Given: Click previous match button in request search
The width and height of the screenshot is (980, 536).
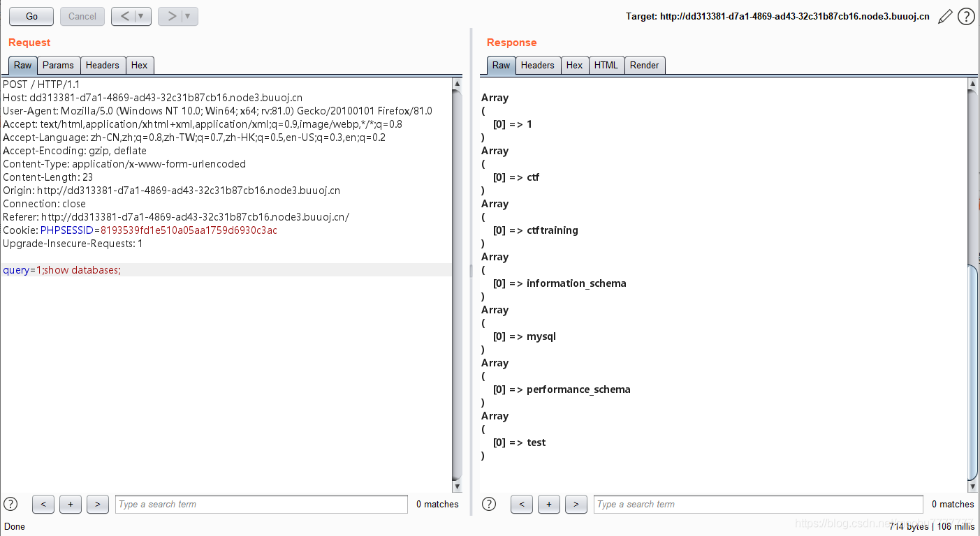Looking at the screenshot, I should tap(43, 504).
